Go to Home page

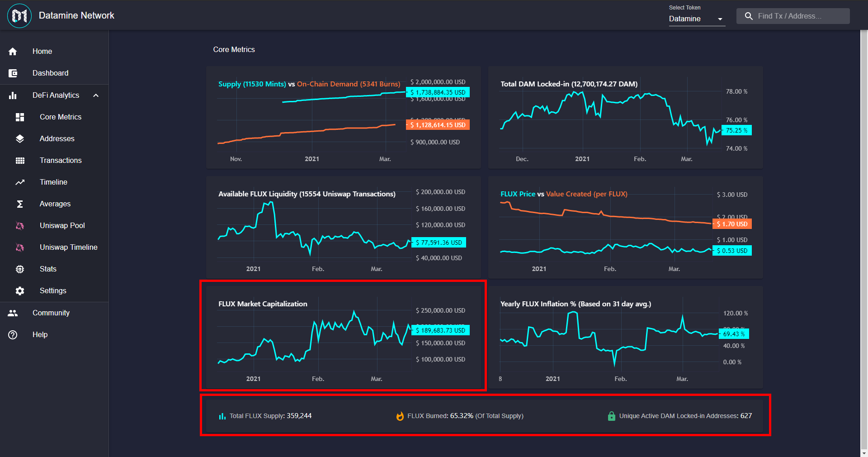click(x=42, y=52)
